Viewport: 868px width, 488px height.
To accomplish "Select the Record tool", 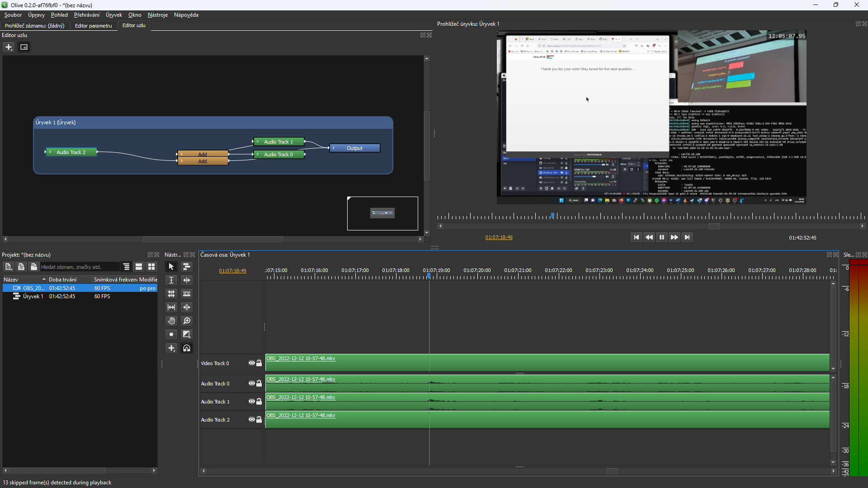I will (171, 334).
